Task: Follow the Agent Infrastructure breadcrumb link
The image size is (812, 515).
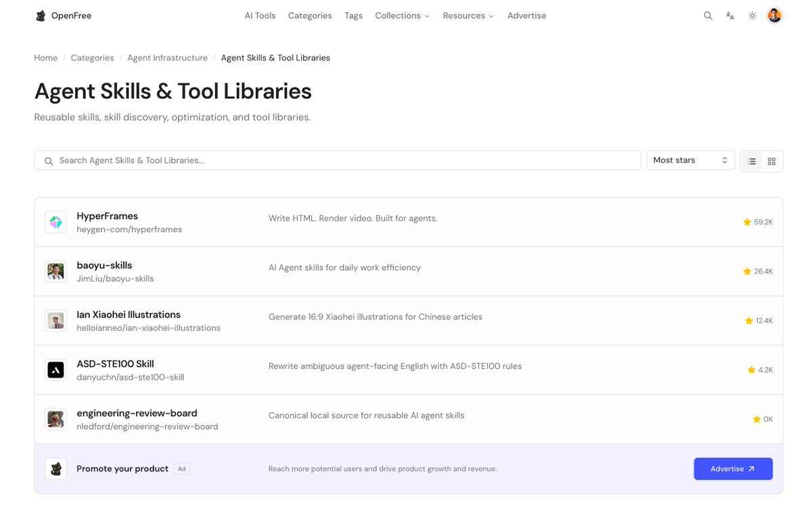Action: (167, 58)
